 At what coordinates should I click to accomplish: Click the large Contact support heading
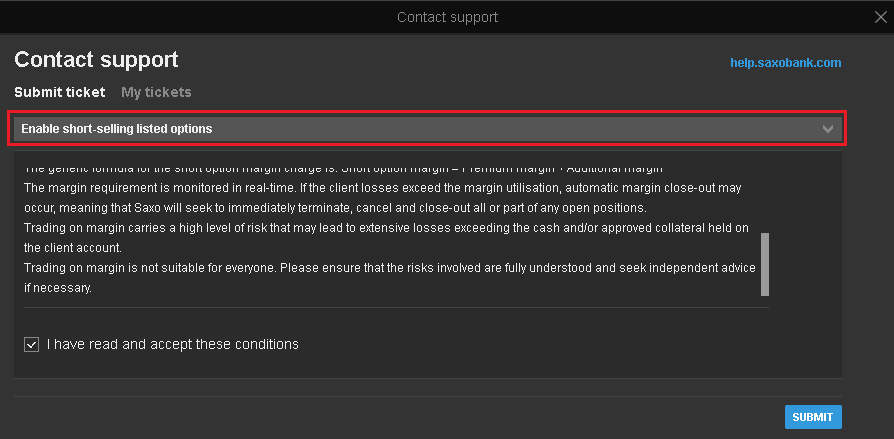(96, 60)
